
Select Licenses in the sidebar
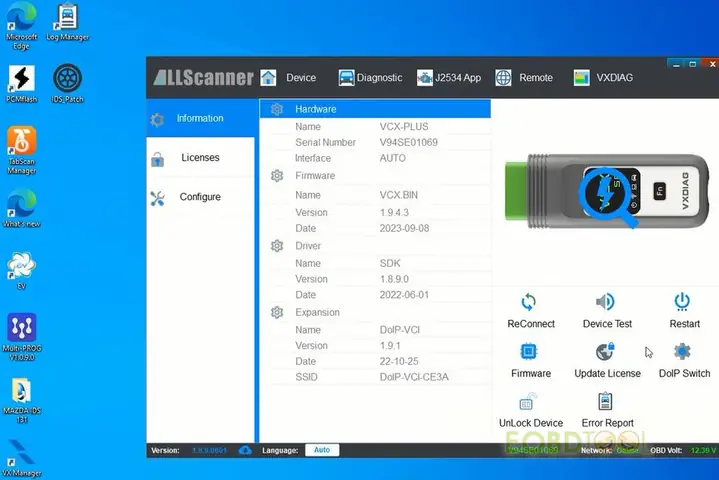click(199, 158)
